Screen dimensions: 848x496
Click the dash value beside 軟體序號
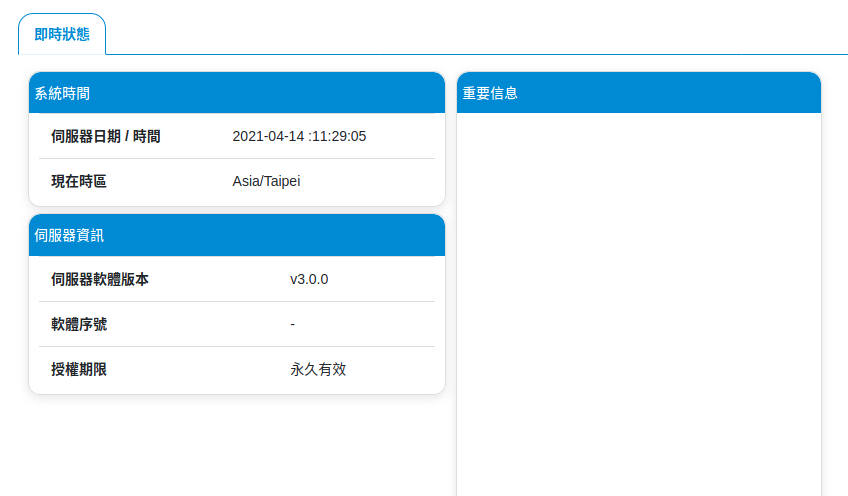coord(292,324)
